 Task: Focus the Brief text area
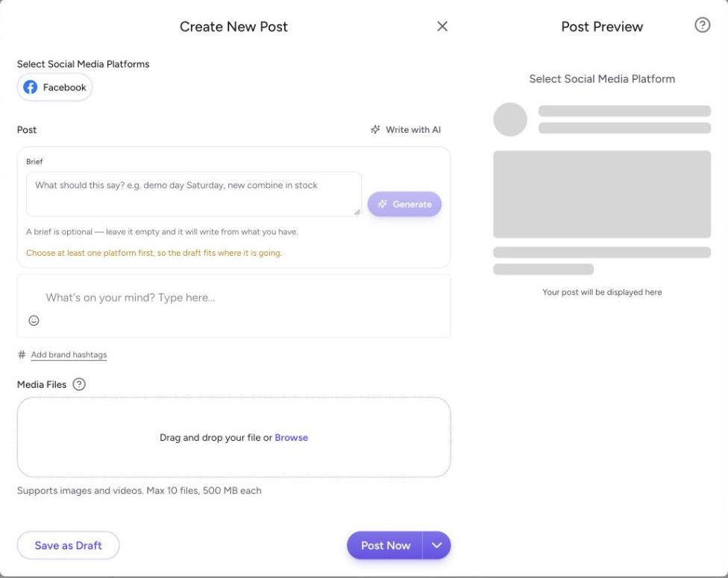[194, 194]
